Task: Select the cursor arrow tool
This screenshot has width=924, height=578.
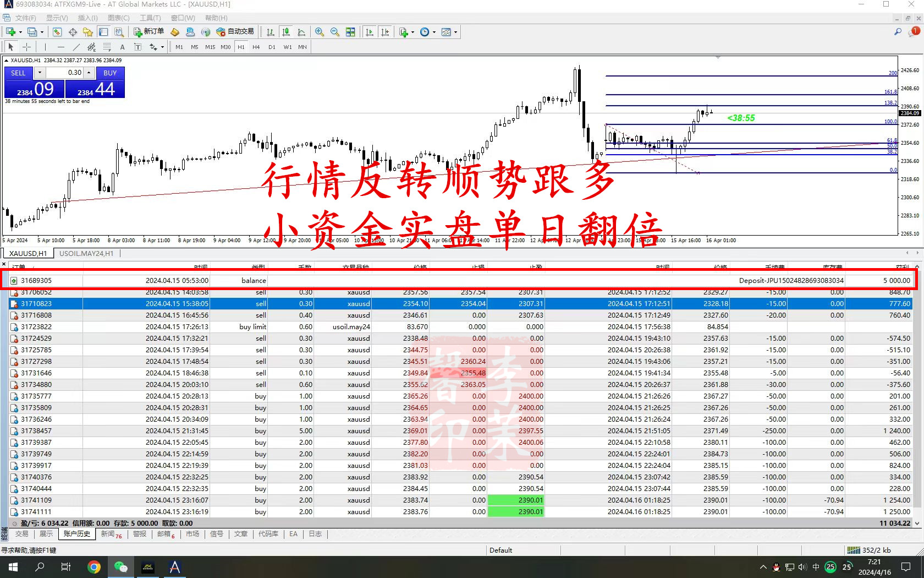Action: pos(11,47)
